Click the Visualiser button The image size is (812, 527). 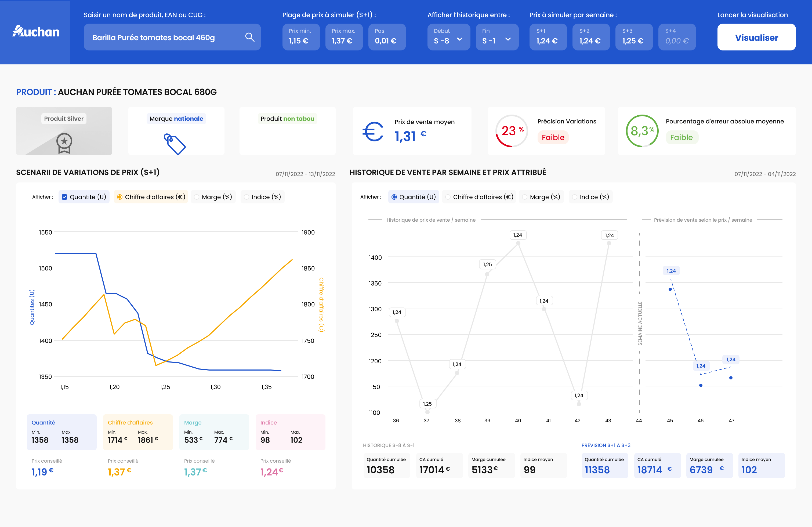pos(756,37)
